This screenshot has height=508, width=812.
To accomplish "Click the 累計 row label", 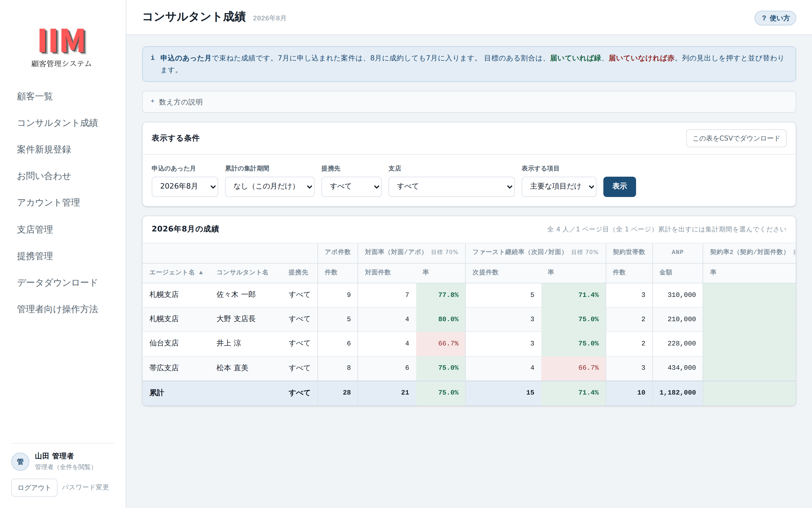I will (157, 392).
